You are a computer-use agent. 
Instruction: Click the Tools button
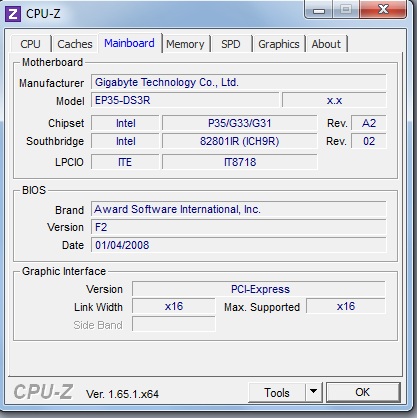coord(277,392)
